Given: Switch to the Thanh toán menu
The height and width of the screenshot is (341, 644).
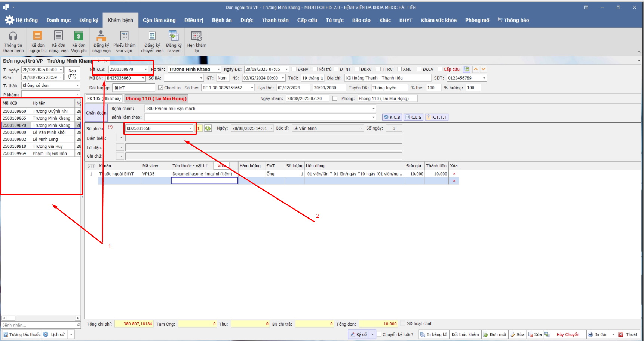Looking at the screenshot, I should click(x=275, y=20).
